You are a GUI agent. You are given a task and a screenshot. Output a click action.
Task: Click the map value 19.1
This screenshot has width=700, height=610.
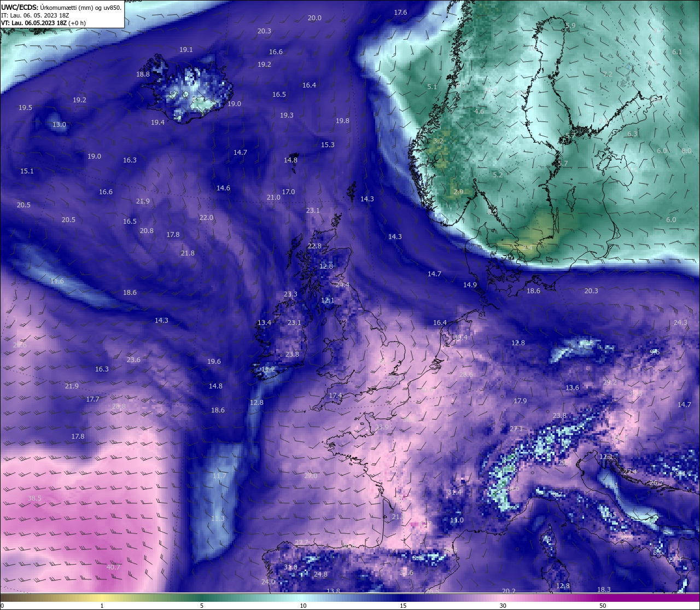pyautogui.click(x=186, y=50)
